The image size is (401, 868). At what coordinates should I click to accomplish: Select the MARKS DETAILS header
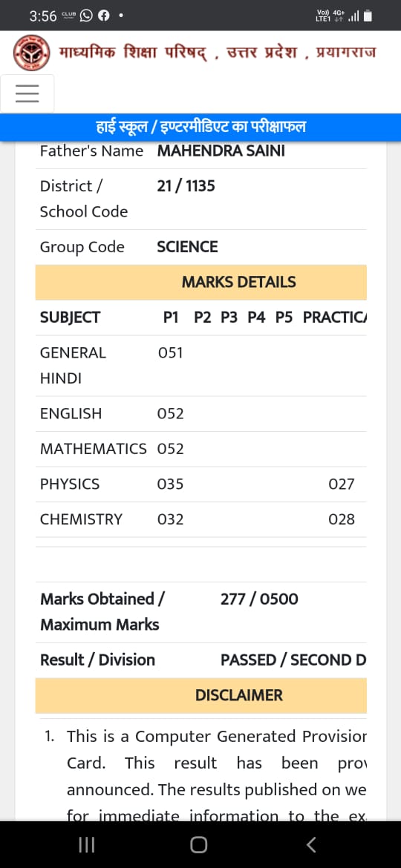[x=201, y=283]
